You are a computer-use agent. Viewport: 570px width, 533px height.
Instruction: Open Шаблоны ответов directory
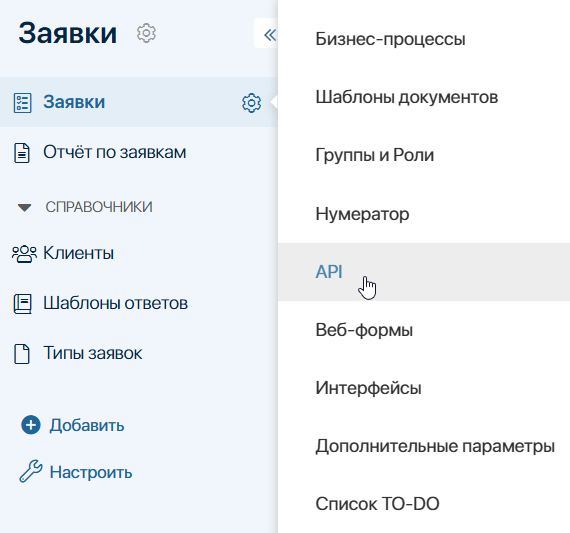[x=116, y=303]
